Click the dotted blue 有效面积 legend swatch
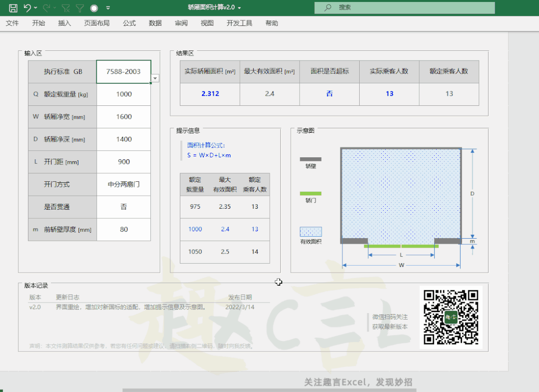Image resolution: width=539 pixels, height=392 pixels. pyautogui.click(x=311, y=232)
